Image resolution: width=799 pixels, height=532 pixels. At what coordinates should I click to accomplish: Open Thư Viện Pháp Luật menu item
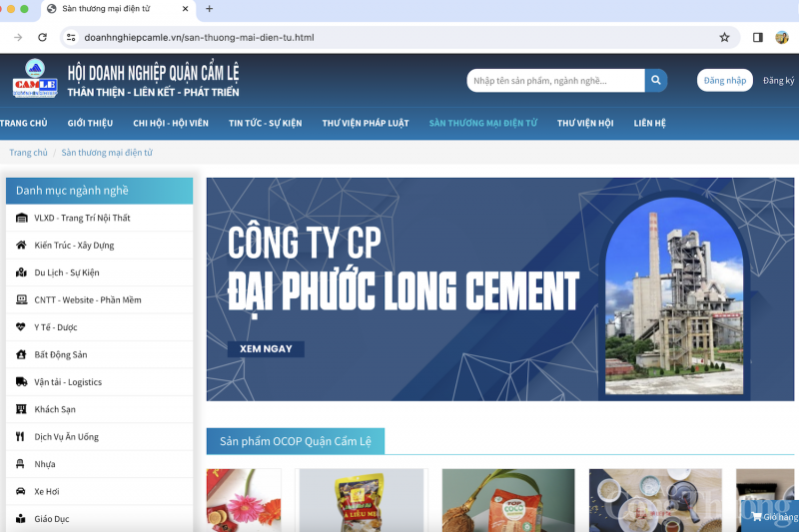pos(366,123)
